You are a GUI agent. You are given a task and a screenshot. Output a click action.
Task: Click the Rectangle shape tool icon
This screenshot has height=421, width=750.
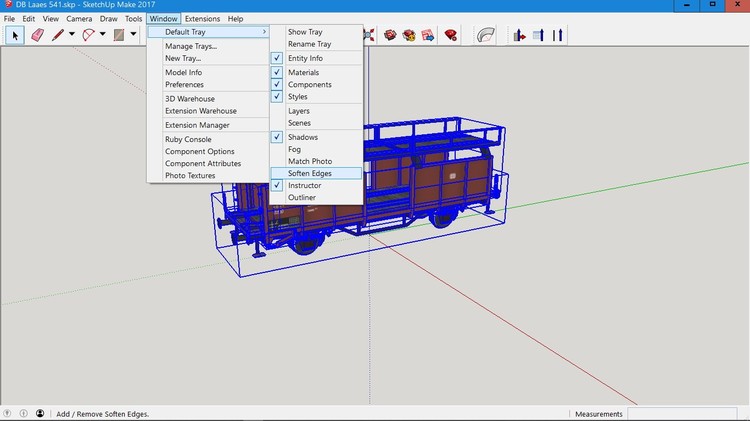pos(119,35)
